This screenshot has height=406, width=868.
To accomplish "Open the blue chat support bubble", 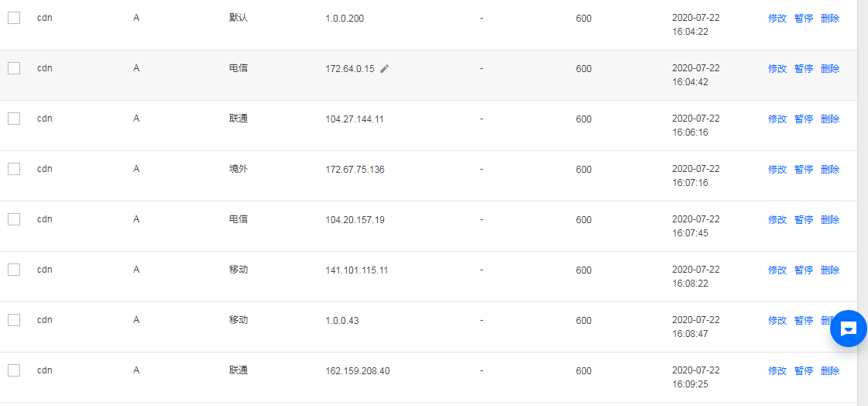I will [849, 329].
